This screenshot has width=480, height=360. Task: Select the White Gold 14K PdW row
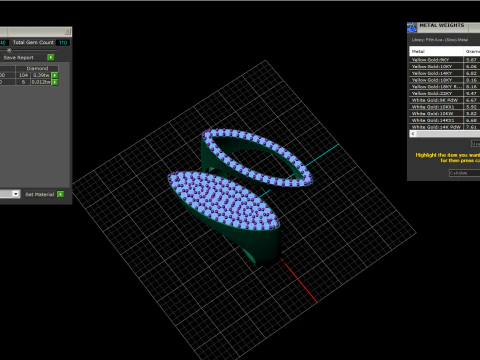(445, 127)
